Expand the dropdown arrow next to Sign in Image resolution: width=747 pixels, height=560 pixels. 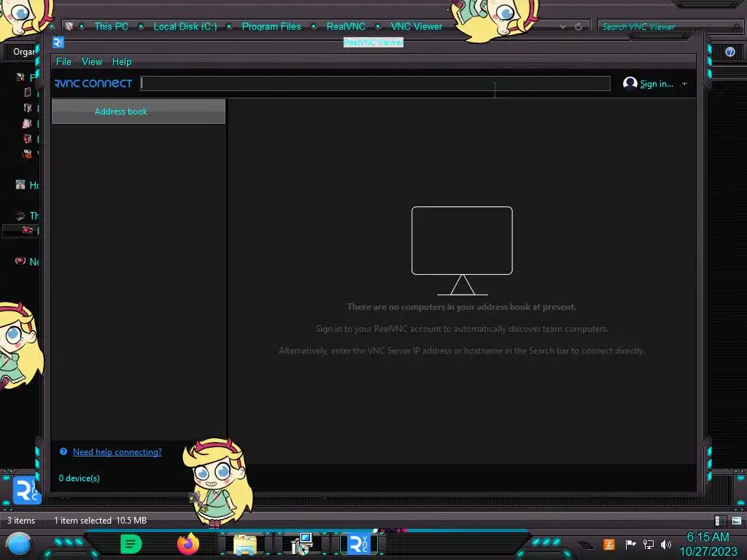(684, 84)
